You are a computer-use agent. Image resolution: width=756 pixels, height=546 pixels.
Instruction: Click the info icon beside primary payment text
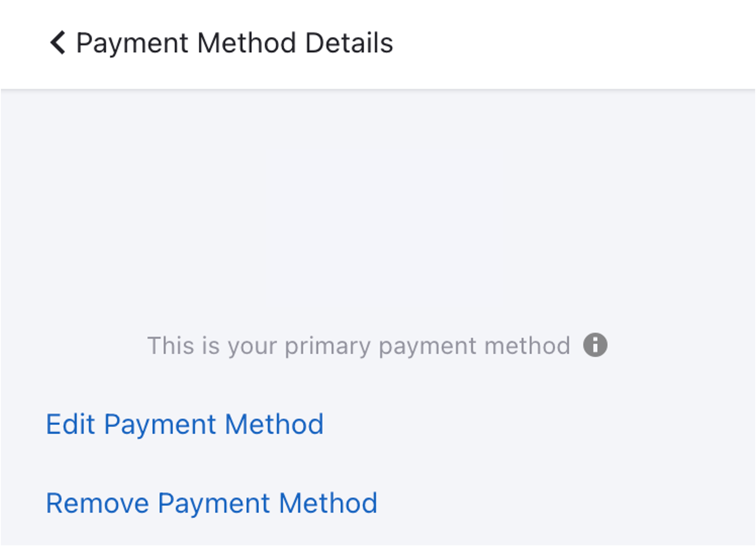pyautogui.click(x=595, y=345)
